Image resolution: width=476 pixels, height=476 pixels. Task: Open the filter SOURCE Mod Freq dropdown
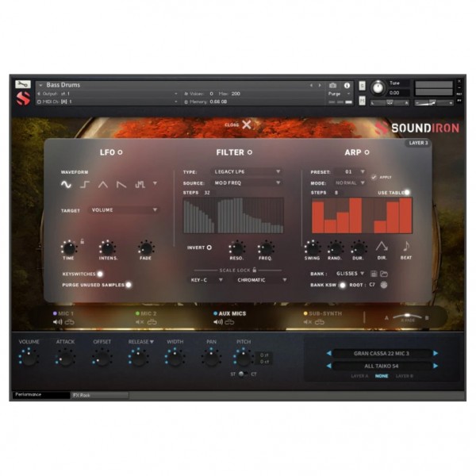point(247,182)
